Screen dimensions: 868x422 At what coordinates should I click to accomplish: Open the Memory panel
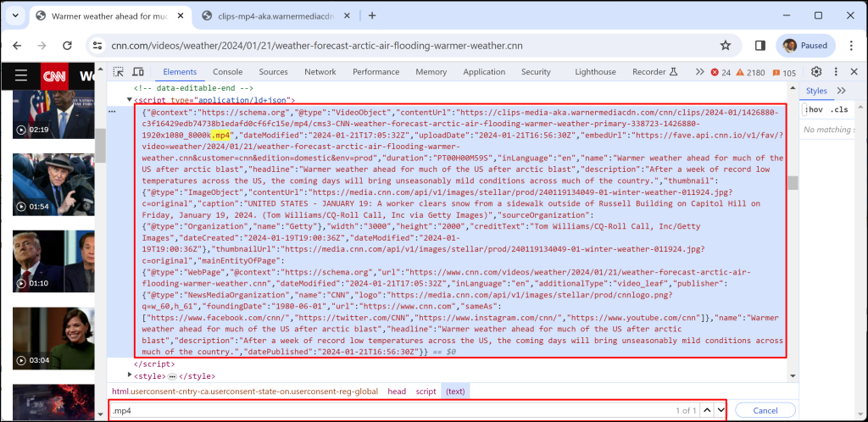point(431,72)
